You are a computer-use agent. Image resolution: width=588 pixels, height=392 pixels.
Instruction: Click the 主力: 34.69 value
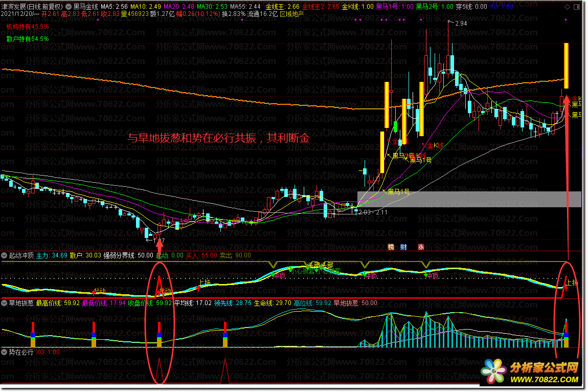coord(52,255)
